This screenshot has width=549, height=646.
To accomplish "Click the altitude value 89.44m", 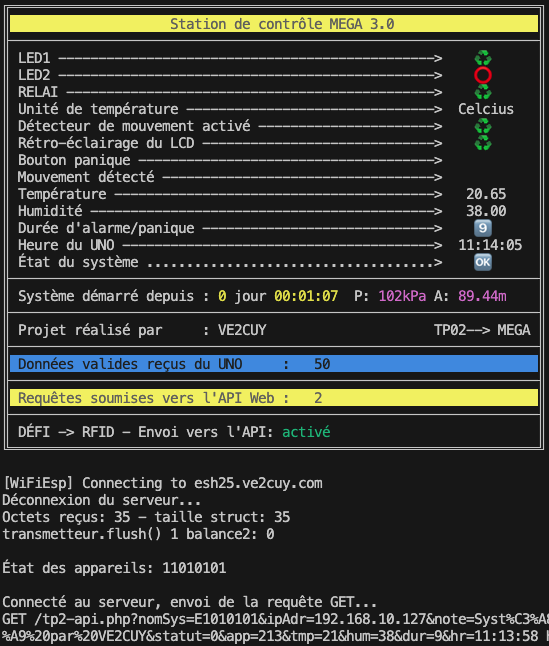I will pos(482,296).
